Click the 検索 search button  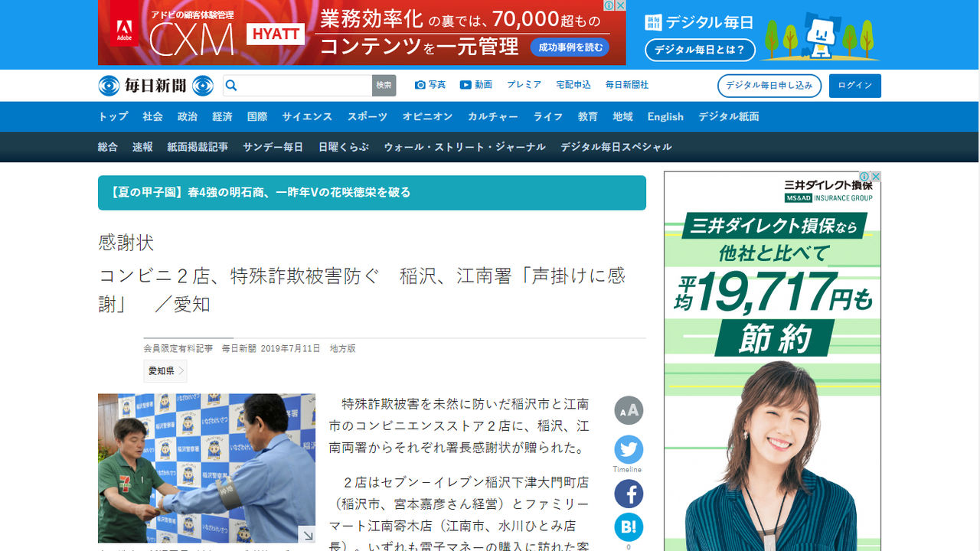click(384, 86)
